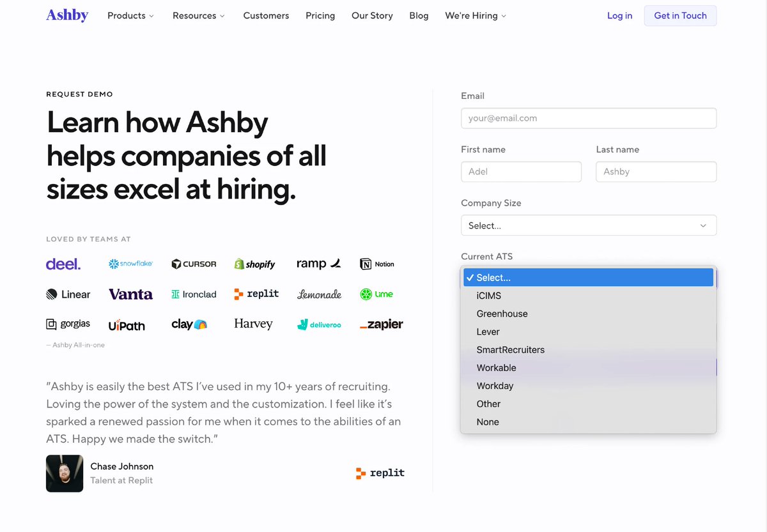Viewport: 767px width, 532px height.
Task: Click the ramp logo
Action: pos(318,264)
